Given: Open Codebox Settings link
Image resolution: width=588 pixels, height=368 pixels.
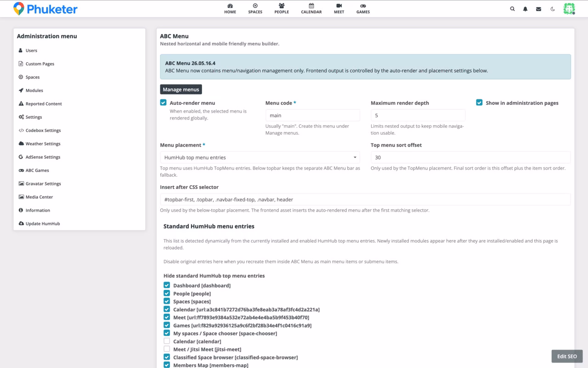Looking at the screenshot, I should click(43, 131).
